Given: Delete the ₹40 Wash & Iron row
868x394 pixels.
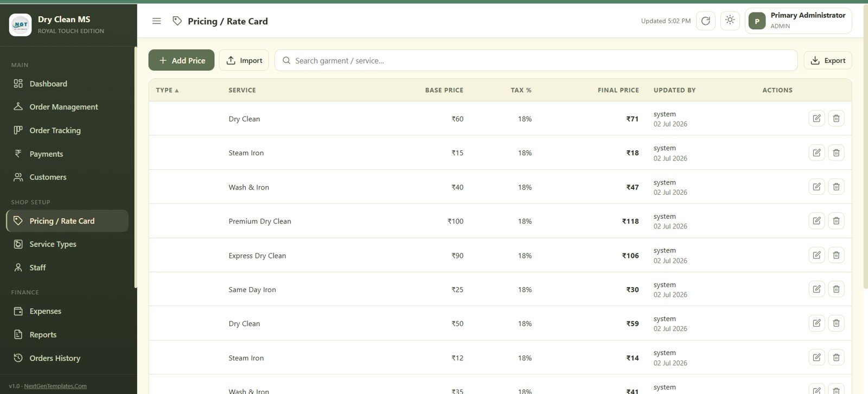Looking at the screenshot, I should [836, 187].
